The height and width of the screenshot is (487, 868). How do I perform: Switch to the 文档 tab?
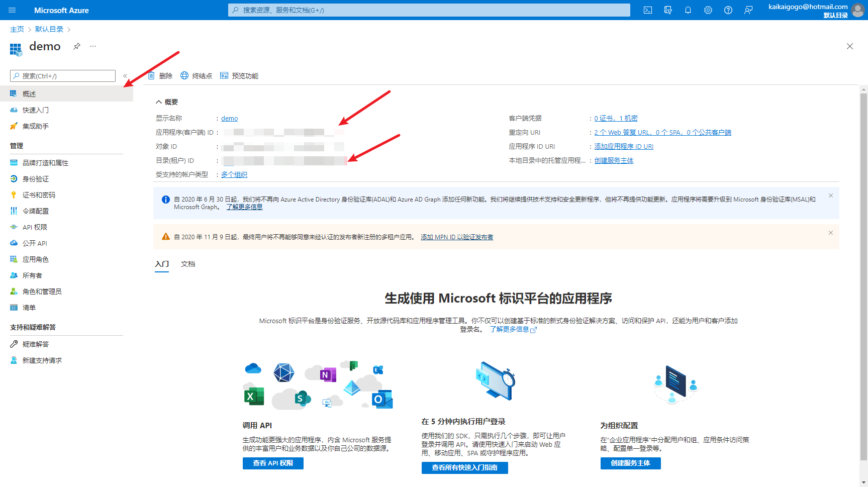pyautogui.click(x=188, y=264)
